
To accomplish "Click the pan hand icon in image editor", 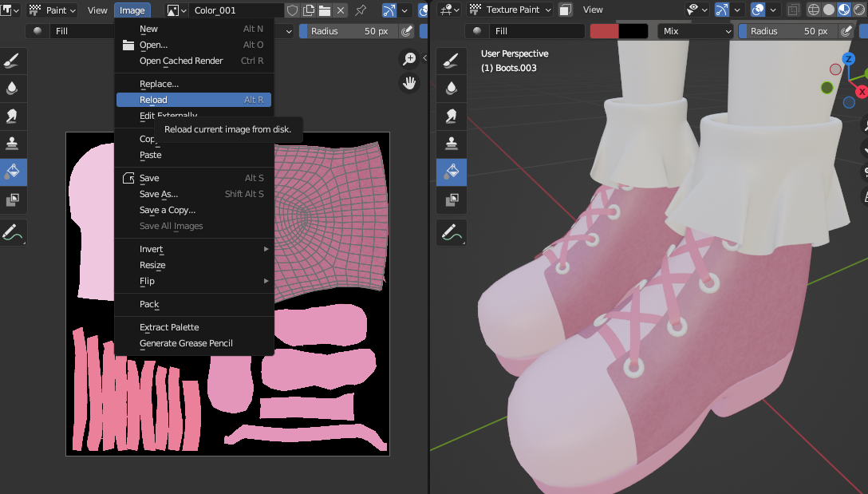I will point(409,83).
